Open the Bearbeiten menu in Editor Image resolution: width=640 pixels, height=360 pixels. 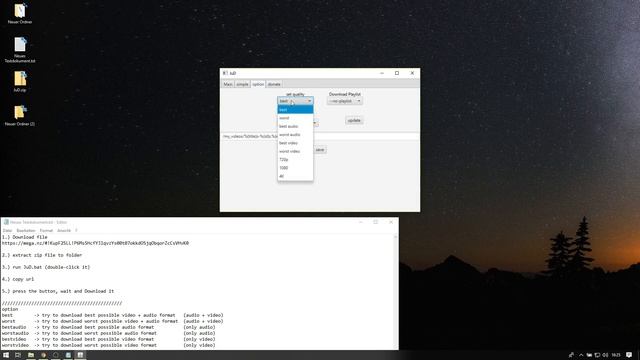(x=26, y=231)
